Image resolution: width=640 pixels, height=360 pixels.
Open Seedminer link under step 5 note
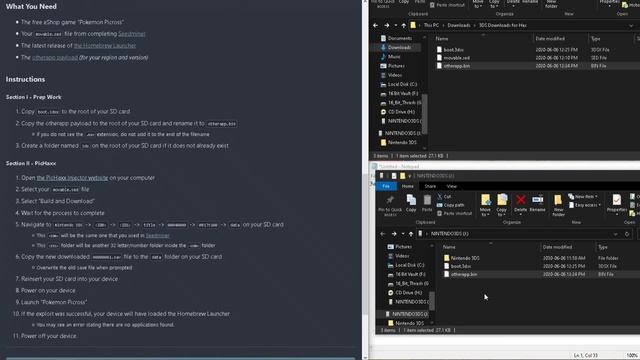click(158, 236)
